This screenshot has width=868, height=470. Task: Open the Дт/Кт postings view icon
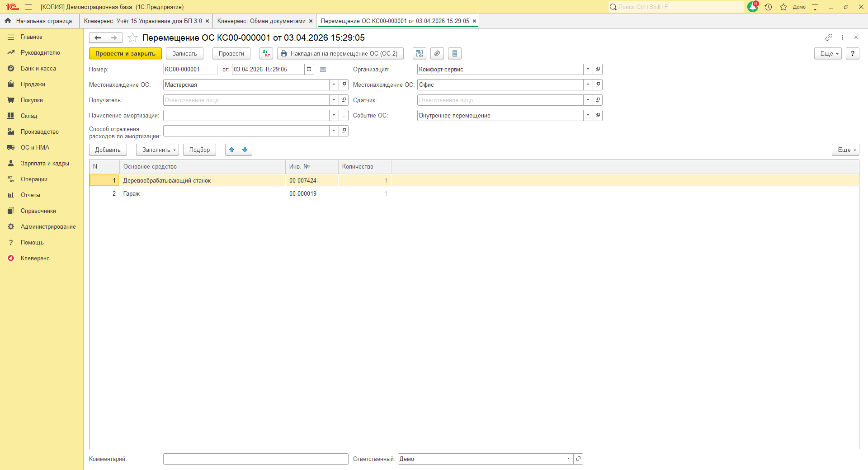coord(266,53)
